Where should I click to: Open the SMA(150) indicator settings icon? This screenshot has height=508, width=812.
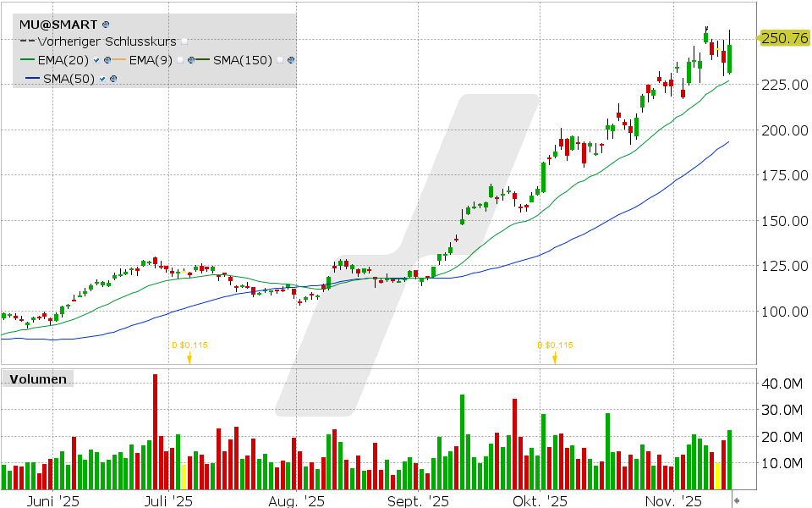click(x=290, y=60)
